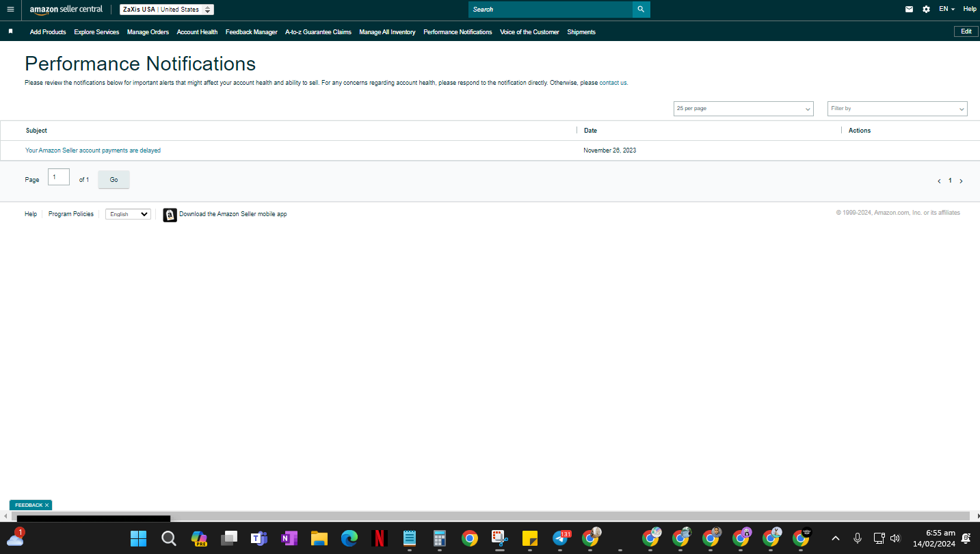
Task: Open the Program Policies link
Action: 71,214
